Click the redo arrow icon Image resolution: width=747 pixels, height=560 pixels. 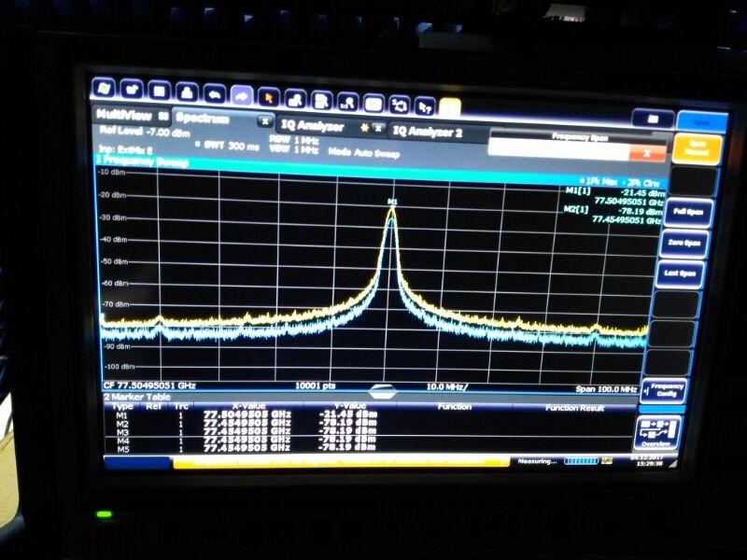click(242, 96)
